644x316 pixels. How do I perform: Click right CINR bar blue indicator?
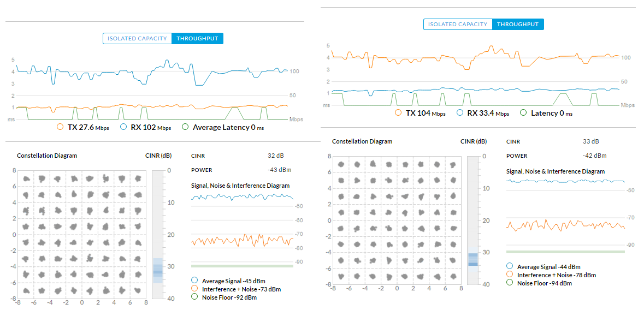tap(473, 259)
